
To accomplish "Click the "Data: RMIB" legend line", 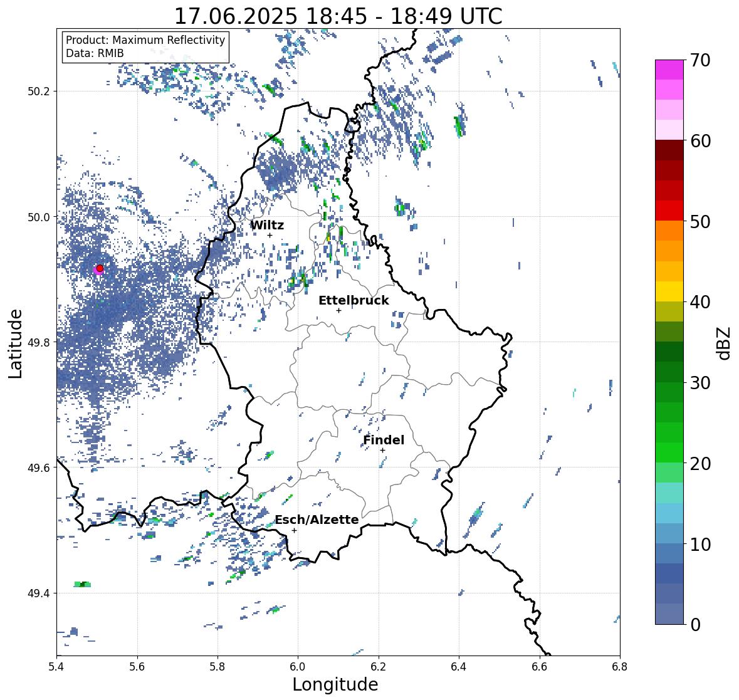I will 95,53.
